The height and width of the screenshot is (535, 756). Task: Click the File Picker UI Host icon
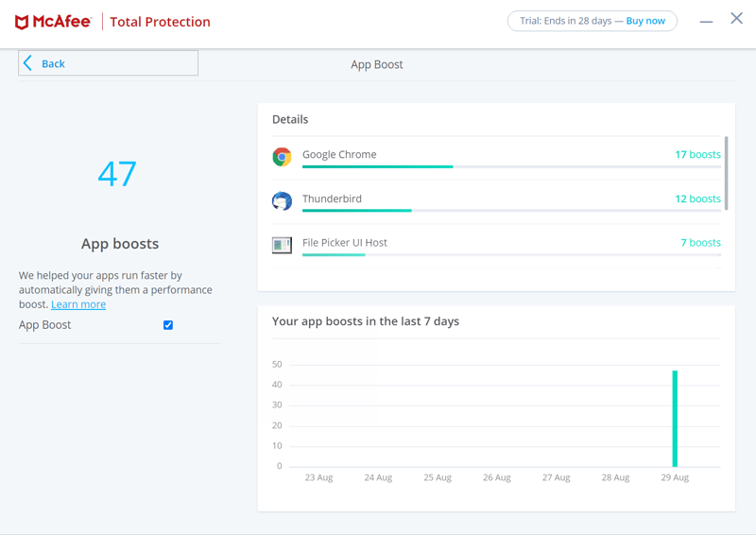click(282, 245)
